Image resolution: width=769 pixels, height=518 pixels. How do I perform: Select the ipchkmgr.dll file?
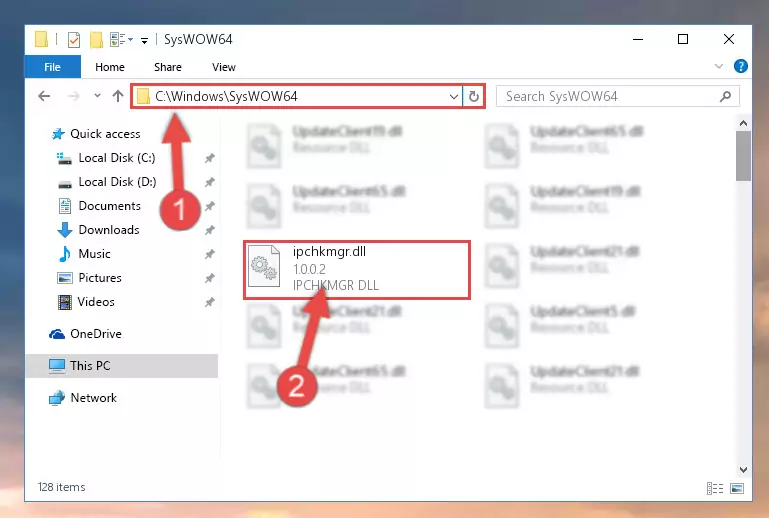pyautogui.click(x=357, y=270)
